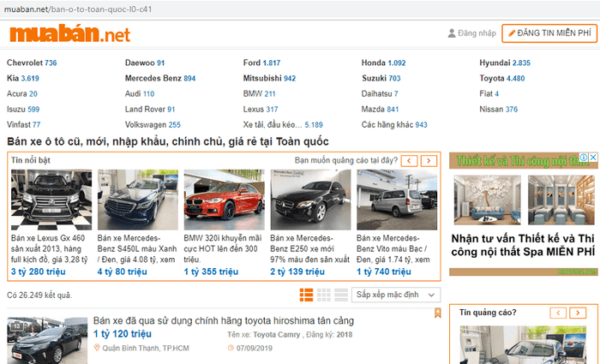Go to previous featured listings with left arrow
The height and width of the screenshot is (364, 600).
point(410,160)
